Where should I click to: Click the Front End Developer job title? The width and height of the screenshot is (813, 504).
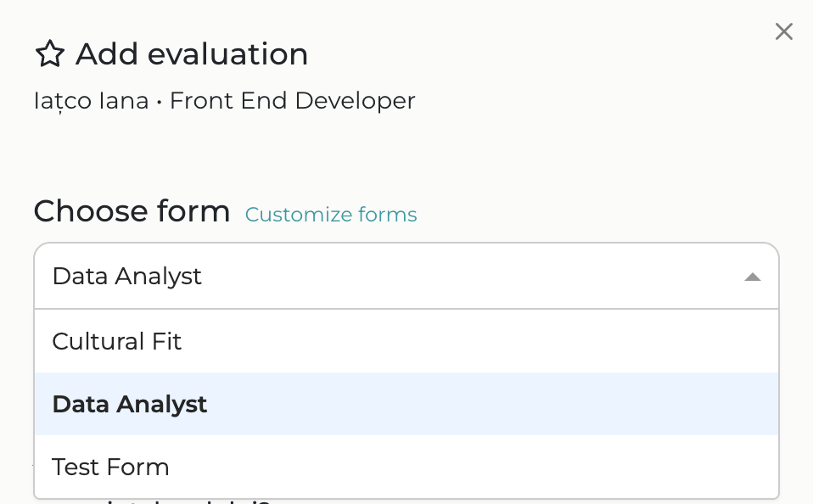[x=292, y=100]
